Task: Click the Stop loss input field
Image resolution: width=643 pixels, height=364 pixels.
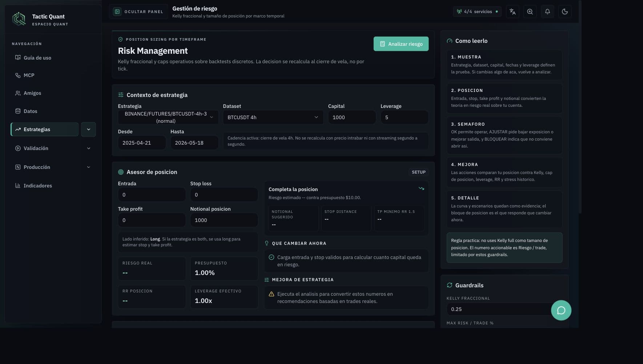Action: (x=224, y=195)
